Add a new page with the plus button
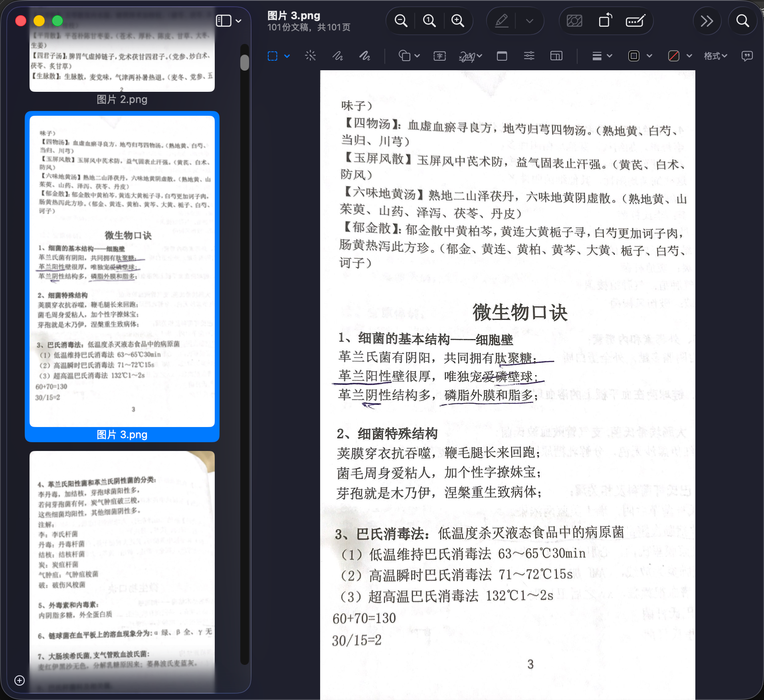 [20, 681]
